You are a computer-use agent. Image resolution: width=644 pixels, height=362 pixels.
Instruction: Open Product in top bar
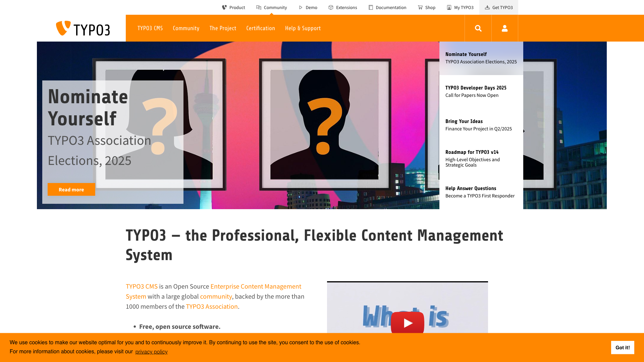pos(233,7)
